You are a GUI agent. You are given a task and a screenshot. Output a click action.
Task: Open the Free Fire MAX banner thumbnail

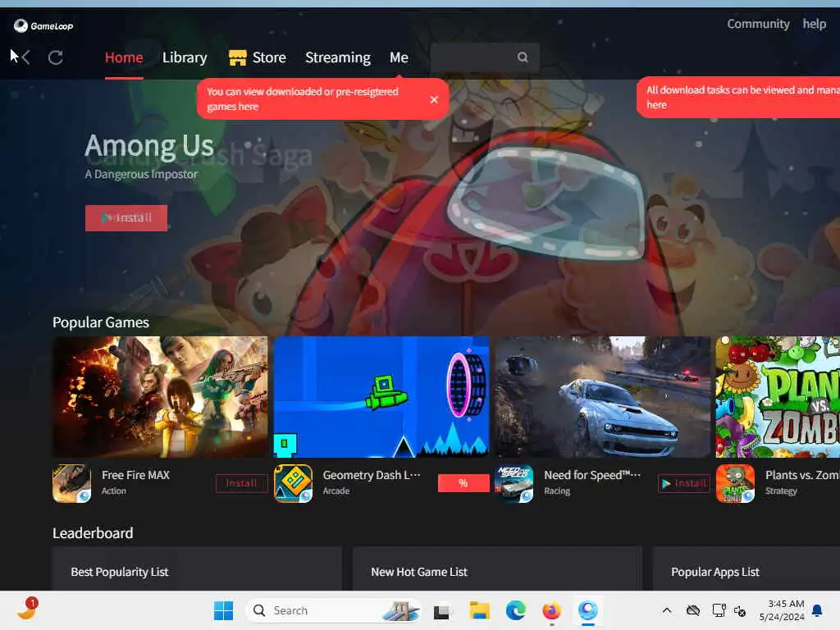coord(160,397)
